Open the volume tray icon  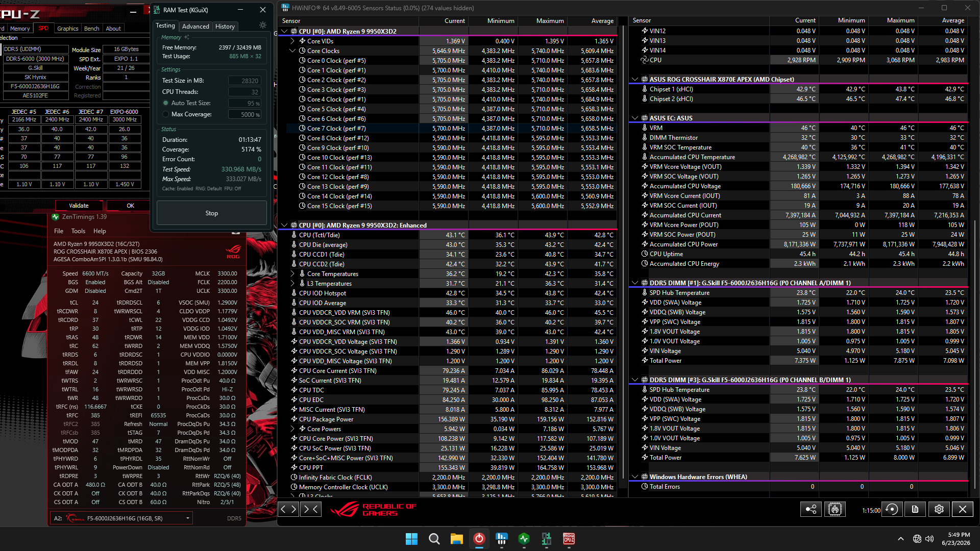click(929, 539)
